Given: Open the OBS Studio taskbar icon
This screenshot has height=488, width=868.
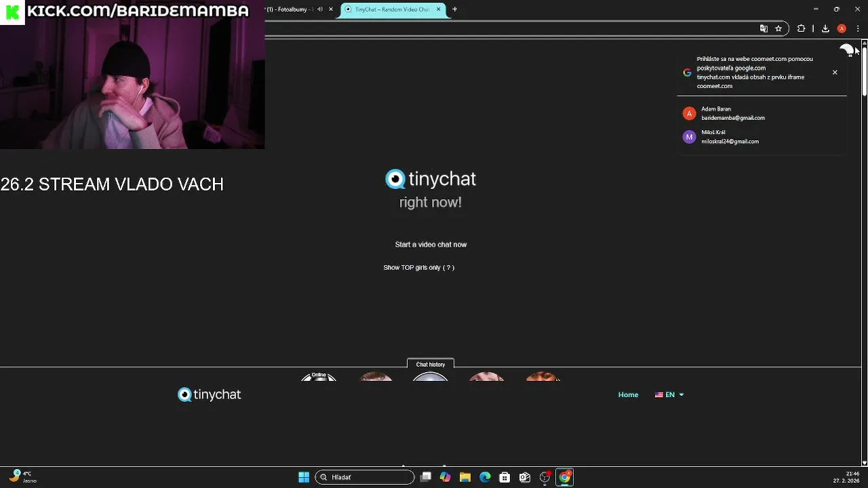Looking at the screenshot, I should pos(545,477).
